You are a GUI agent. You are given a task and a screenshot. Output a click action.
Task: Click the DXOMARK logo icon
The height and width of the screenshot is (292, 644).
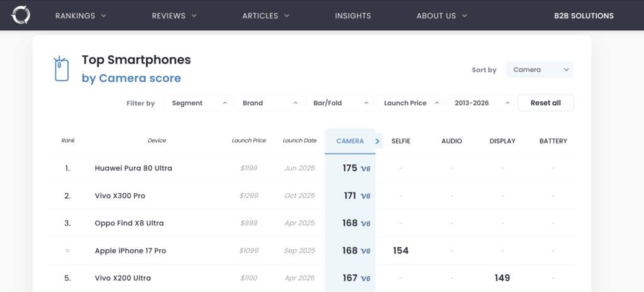tap(21, 15)
